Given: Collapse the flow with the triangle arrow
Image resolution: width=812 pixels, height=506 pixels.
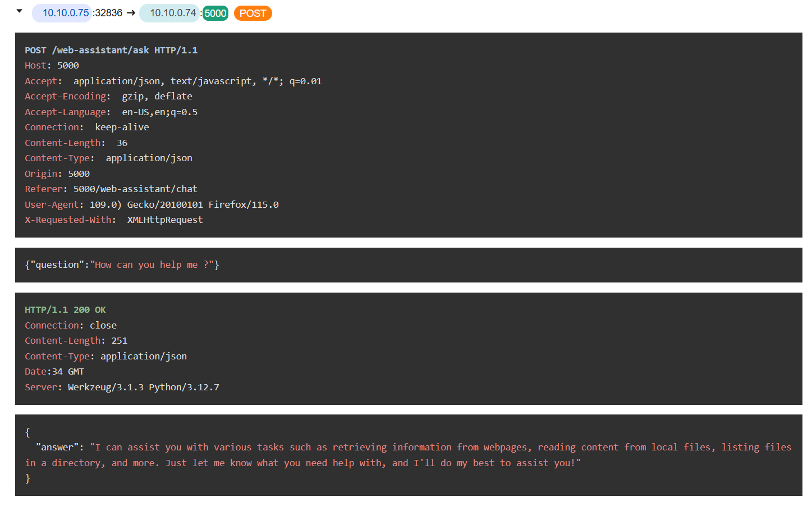Looking at the screenshot, I should [20, 11].
